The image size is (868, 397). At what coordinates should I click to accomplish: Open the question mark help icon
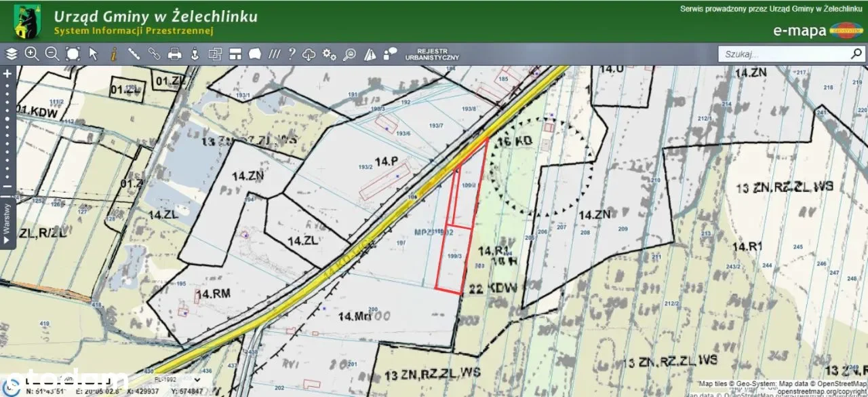(x=292, y=54)
